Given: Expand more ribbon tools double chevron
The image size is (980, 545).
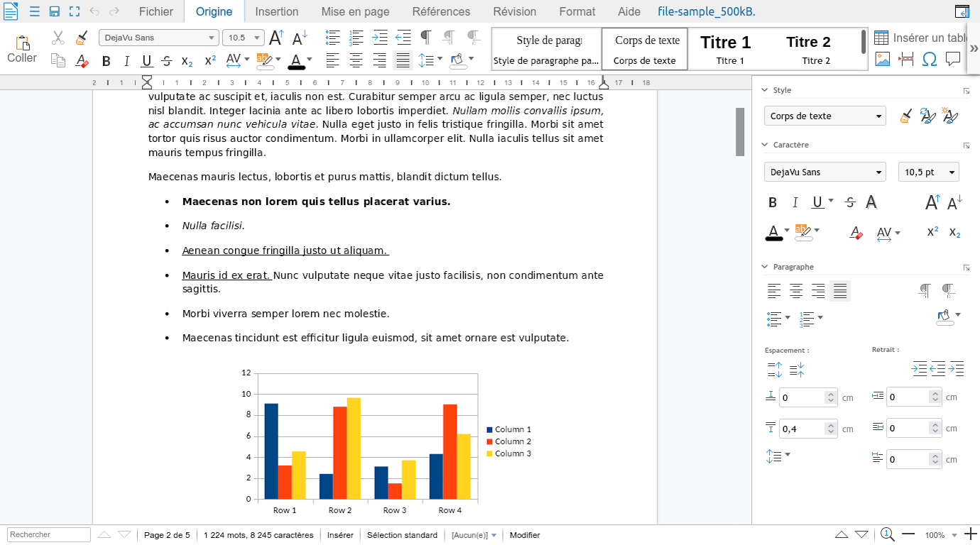Looking at the screenshot, I should 972,50.
